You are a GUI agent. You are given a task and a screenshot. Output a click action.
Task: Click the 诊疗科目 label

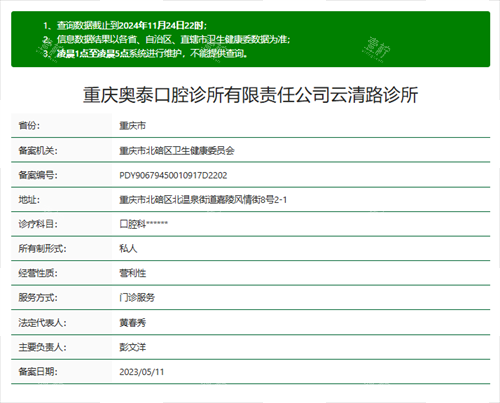tap(38, 224)
